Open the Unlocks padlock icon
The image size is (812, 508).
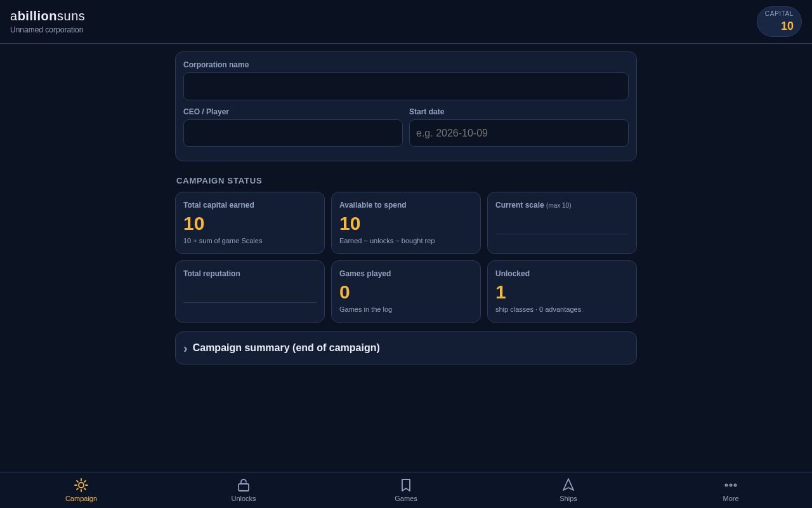[244, 485]
